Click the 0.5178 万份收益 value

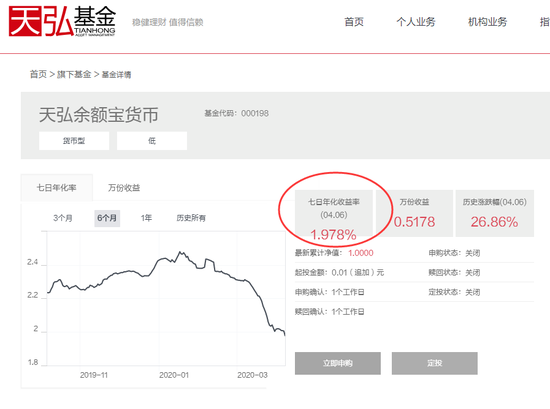414,222
